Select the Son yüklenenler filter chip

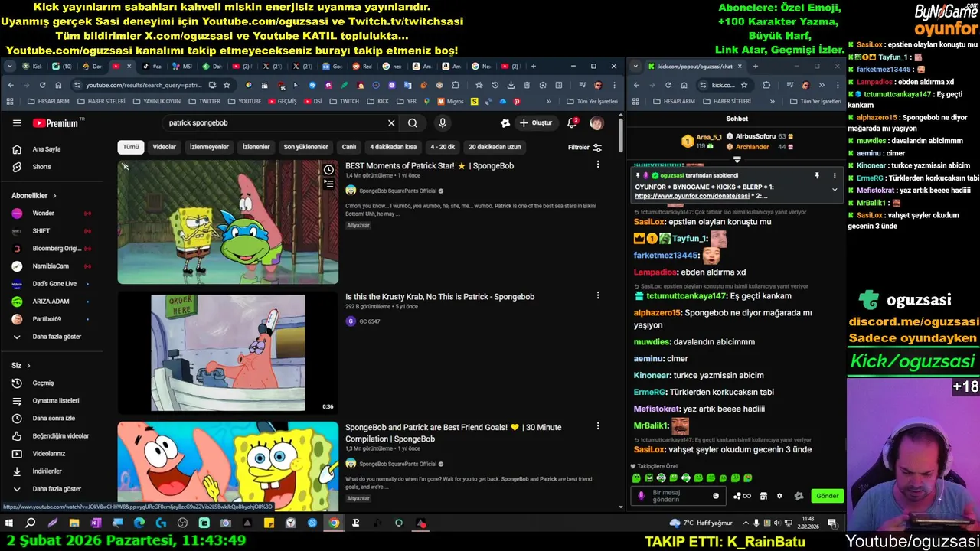(305, 147)
